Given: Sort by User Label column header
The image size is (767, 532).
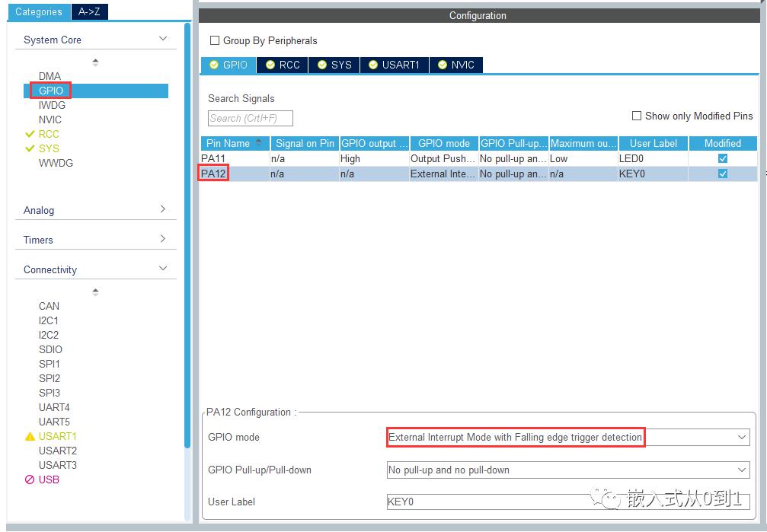Looking at the screenshot, I should click(653, 143).
